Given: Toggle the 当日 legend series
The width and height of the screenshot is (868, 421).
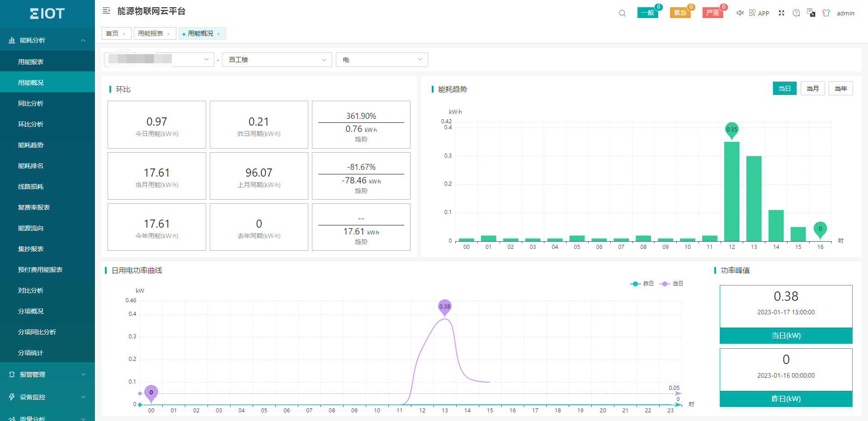Looking at the screenshot, I should (671, 284).
